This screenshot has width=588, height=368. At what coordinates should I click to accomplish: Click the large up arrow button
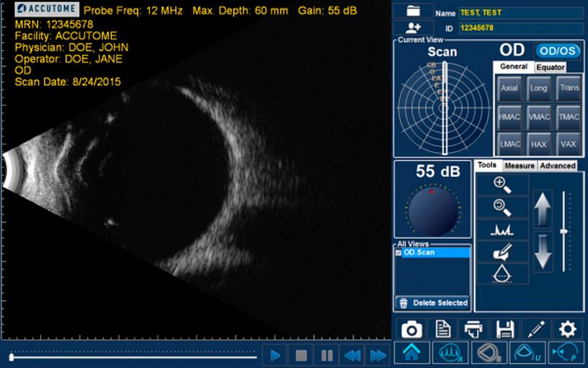click(x=543, y=209)
